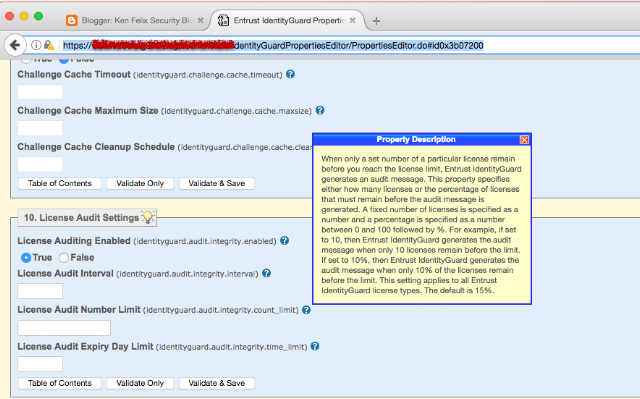Click the browser back arrow button
640x399 pixels.
[15, 45]
